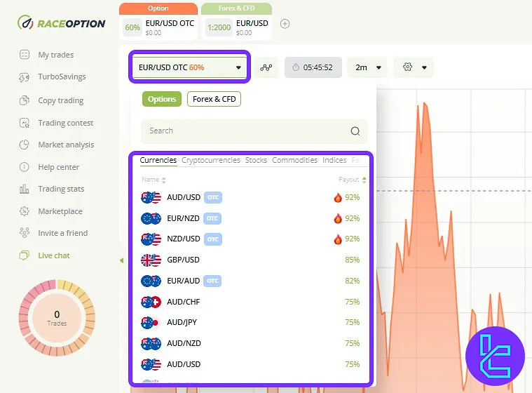The width and height of the screenshot is (532, 393).
Task: Open Trading stats link
Action: click(x=61, y=189)
